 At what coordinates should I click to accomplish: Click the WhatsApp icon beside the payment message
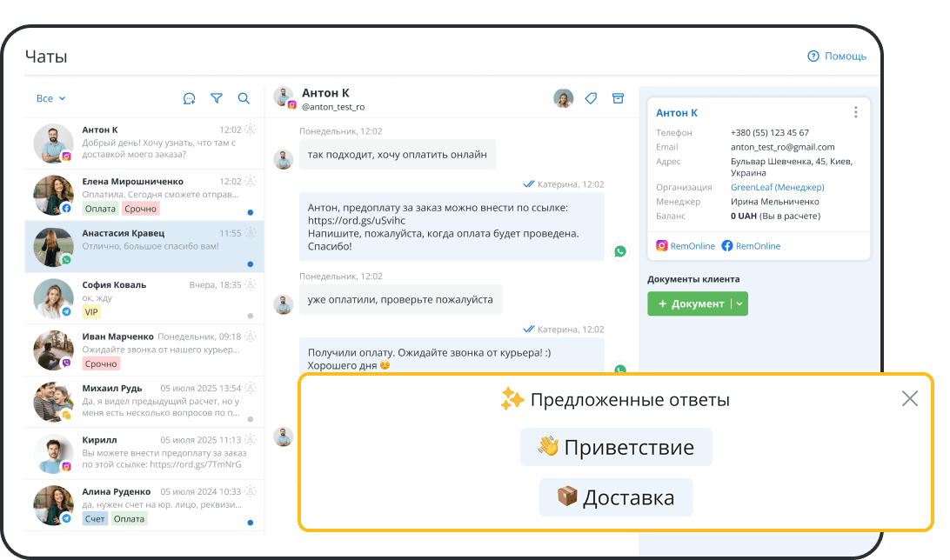(x=619, y=250)
